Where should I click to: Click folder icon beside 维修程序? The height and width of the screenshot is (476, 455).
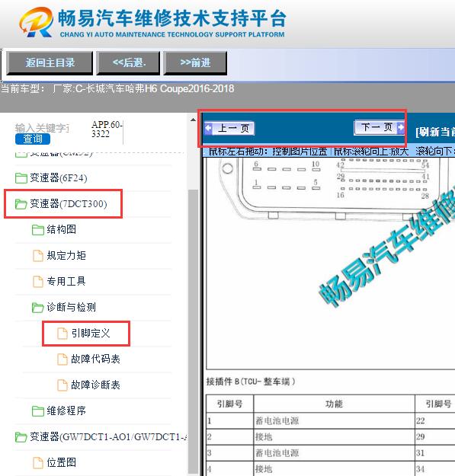38,411
